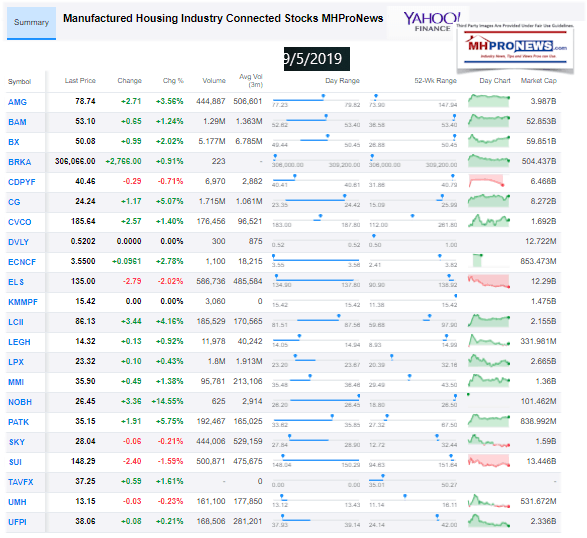The width and height of the screenshot is (587, 538).
Task: View the MMI stock page
Action: tap(16, 382)
